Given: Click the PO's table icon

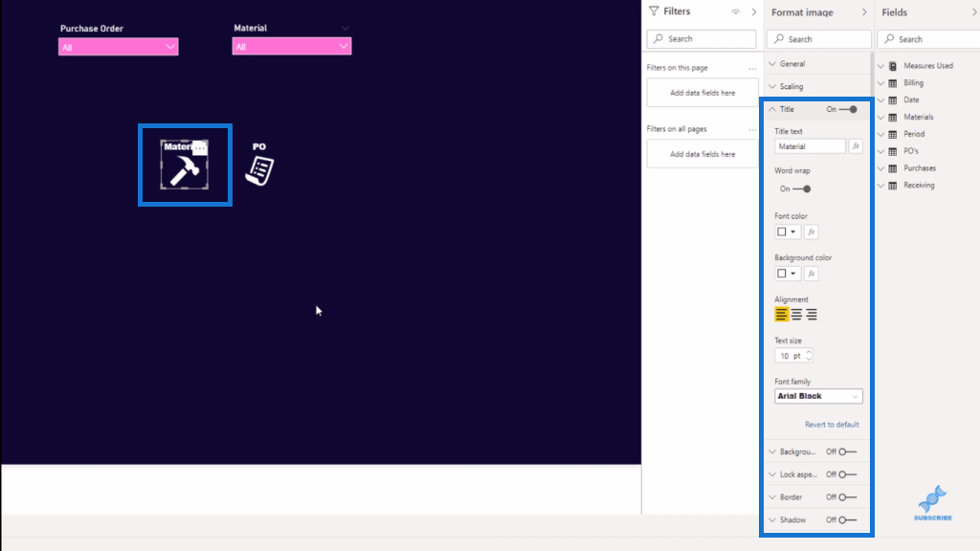Looking at the screenshot, I should click(x=893, y=151).
